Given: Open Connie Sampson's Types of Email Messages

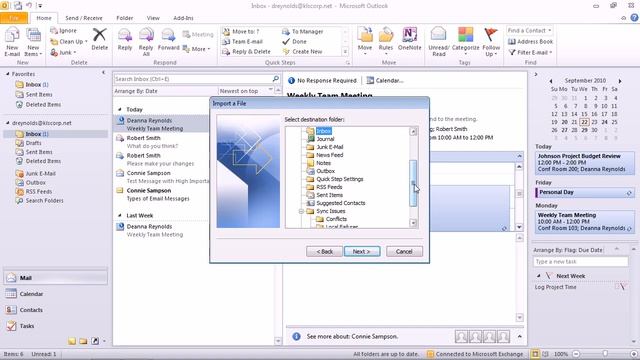Looking at the screenshot, I should click(x=161, y=195).
